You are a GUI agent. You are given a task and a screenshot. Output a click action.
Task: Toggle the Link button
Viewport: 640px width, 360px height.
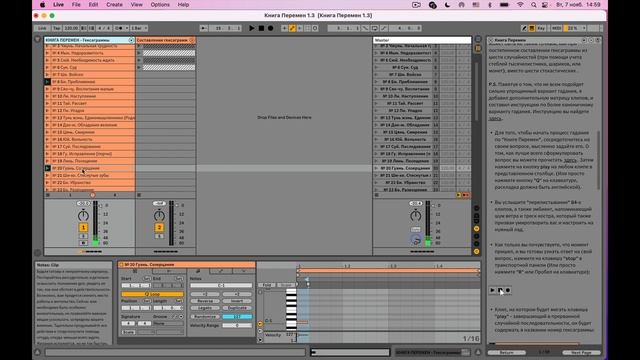42,28
